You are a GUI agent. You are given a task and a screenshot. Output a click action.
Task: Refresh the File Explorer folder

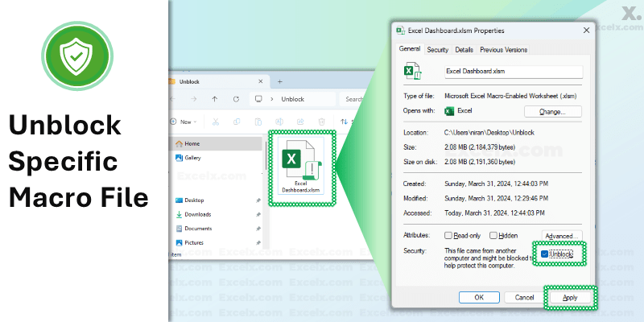[x=236, y=99]
